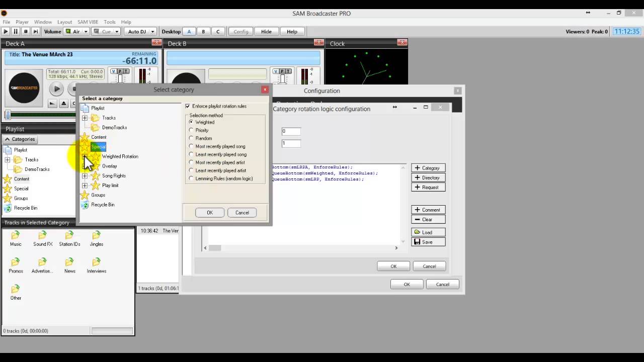Open the Window menu
Viewport: 644px width, 362px height.
pyautogui.click(x=43, y=22)
